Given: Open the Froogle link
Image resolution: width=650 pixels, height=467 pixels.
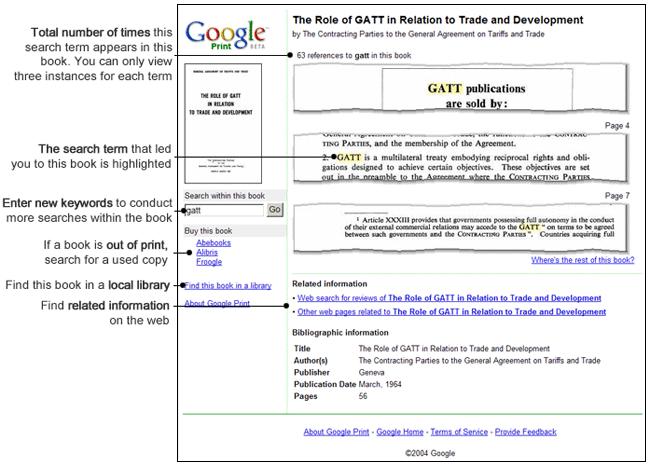Looking at the screenshot, I should pyautogui.click(x=210, y=263).
